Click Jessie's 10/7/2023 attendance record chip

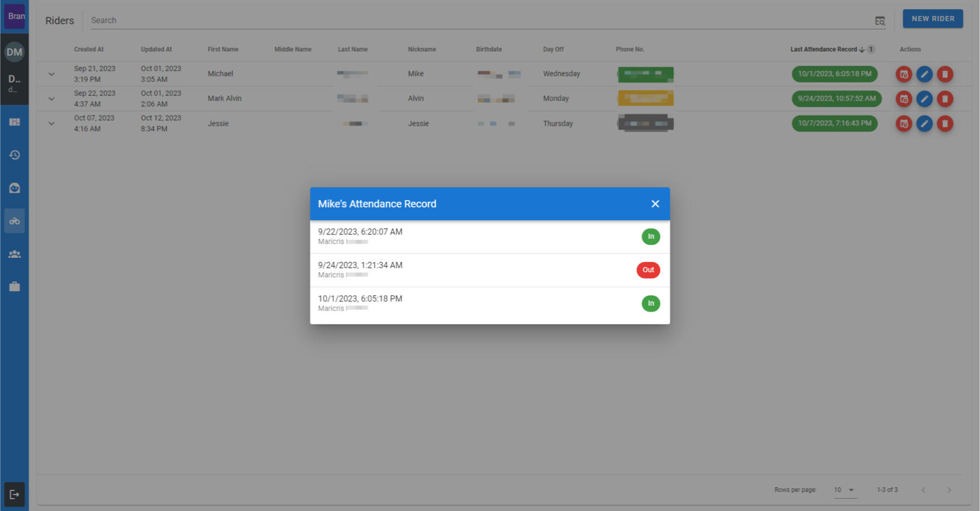pyautogui.click(x=834, y=123)
